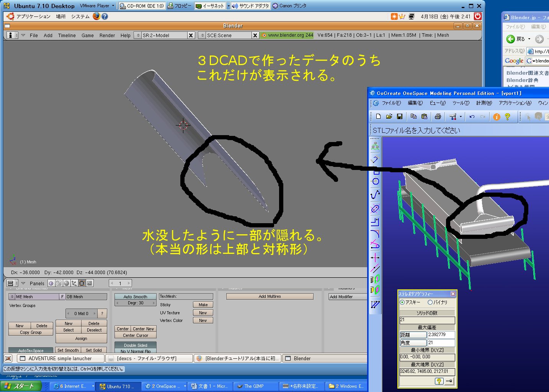Click the Print icon in OneSpace toolbar
Viewport: 549px width, 392px height.
[438, 116]
